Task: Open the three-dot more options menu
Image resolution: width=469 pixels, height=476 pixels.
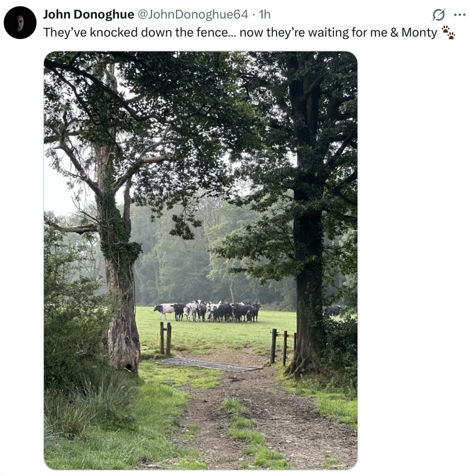Action: pos(460,15)
